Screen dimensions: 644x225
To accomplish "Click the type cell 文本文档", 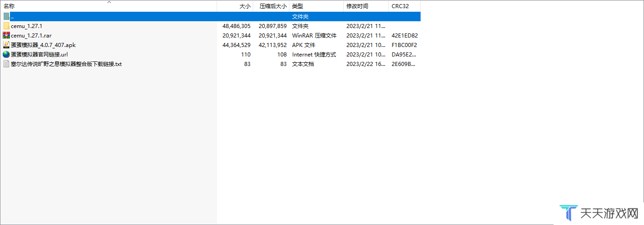I will click(x=303, y=64).
